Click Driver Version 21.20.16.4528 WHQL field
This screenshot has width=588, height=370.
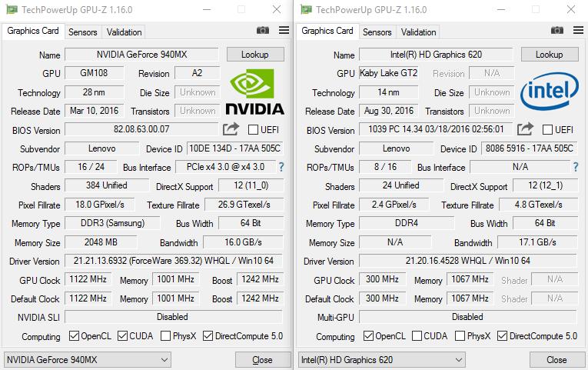click(468, 261)
